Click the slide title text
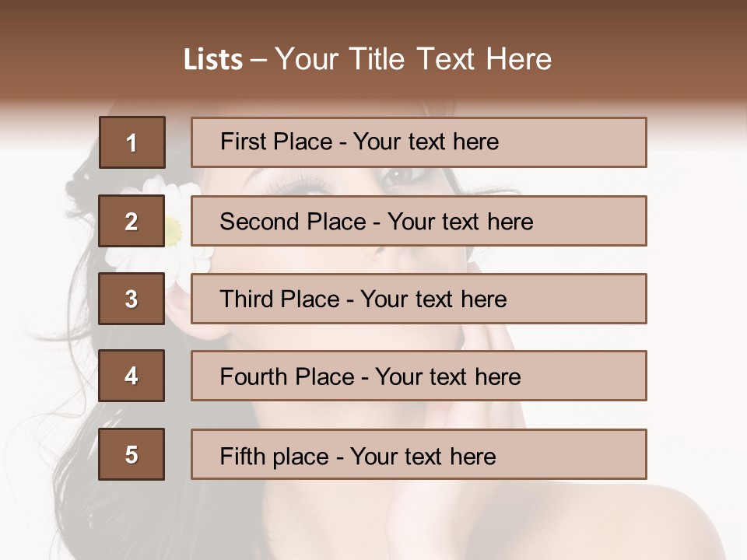747x560 pixels. 367,59
